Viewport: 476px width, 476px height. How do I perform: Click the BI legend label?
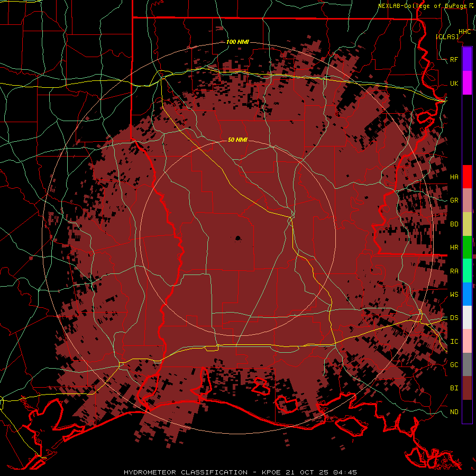454,388
